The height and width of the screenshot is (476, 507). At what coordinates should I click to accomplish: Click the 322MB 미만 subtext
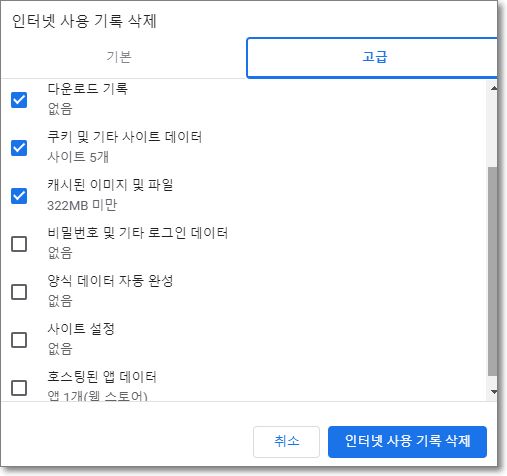[x=82, y=205]
